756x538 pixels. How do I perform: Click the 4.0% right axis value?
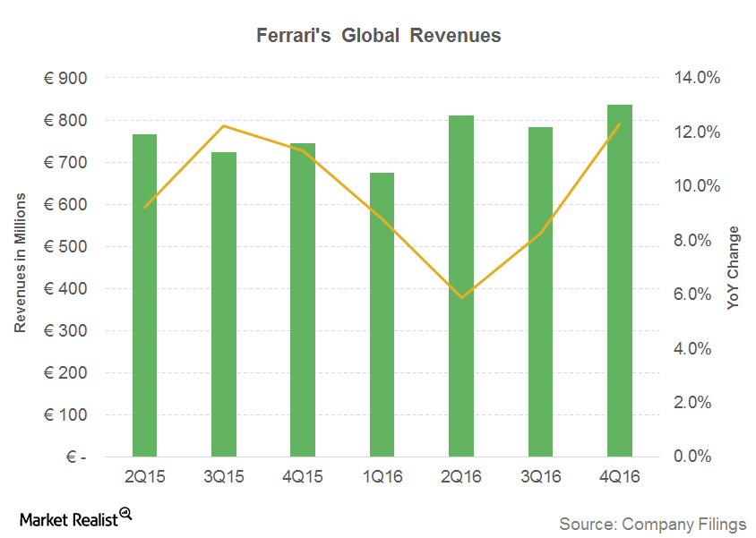pos(692,349)
